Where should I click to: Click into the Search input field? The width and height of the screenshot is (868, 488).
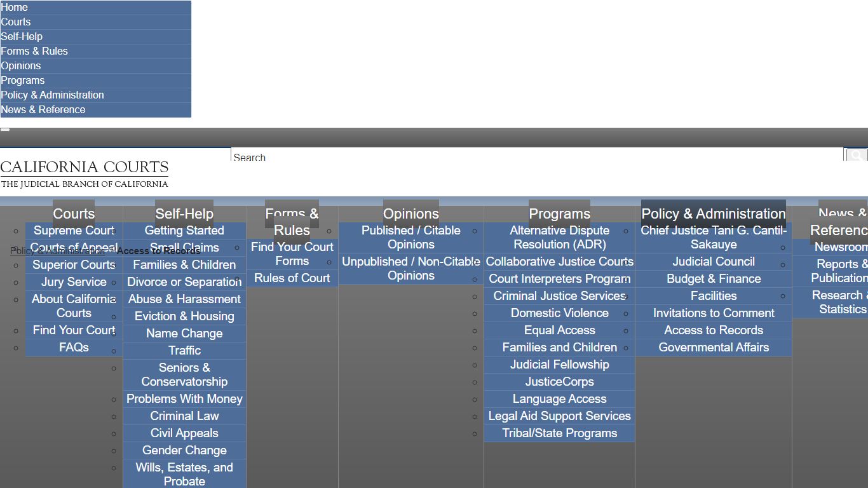[537, 155]
